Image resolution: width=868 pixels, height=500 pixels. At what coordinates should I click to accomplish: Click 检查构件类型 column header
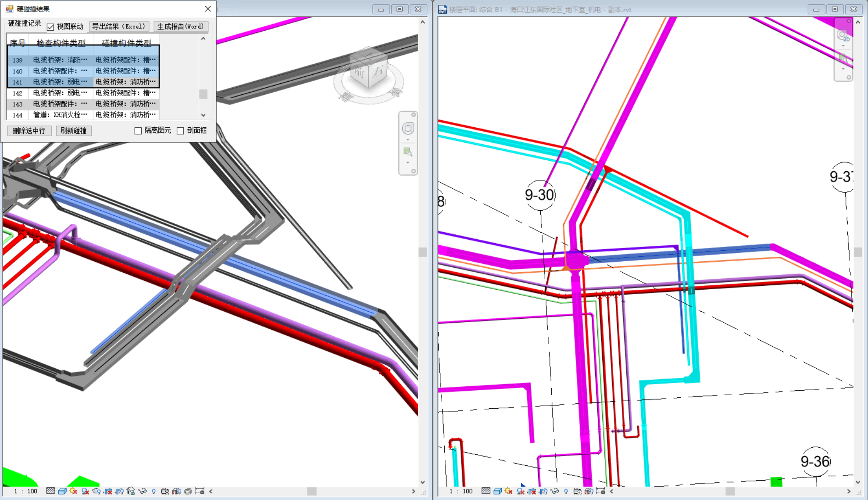(x=61, y=43)
